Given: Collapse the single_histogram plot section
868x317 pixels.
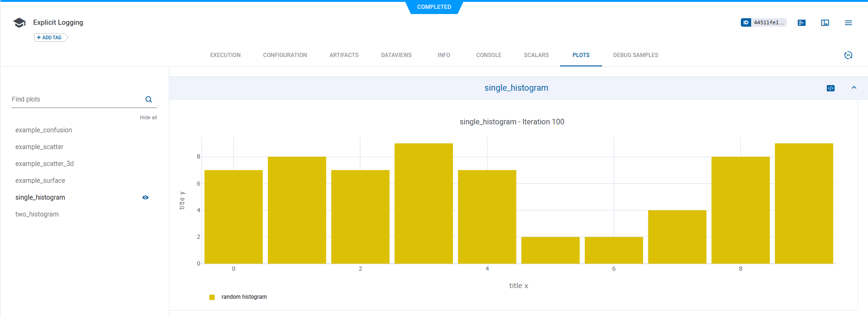Looking at the screenshot, I should (x=854, y=88).
